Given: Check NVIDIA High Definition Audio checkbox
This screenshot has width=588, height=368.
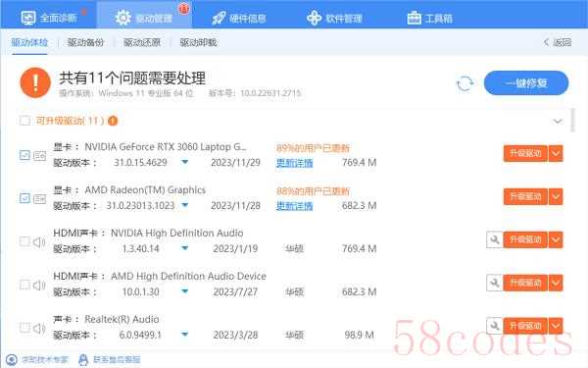Looking at the screenshot, I should tap(24, 241).
